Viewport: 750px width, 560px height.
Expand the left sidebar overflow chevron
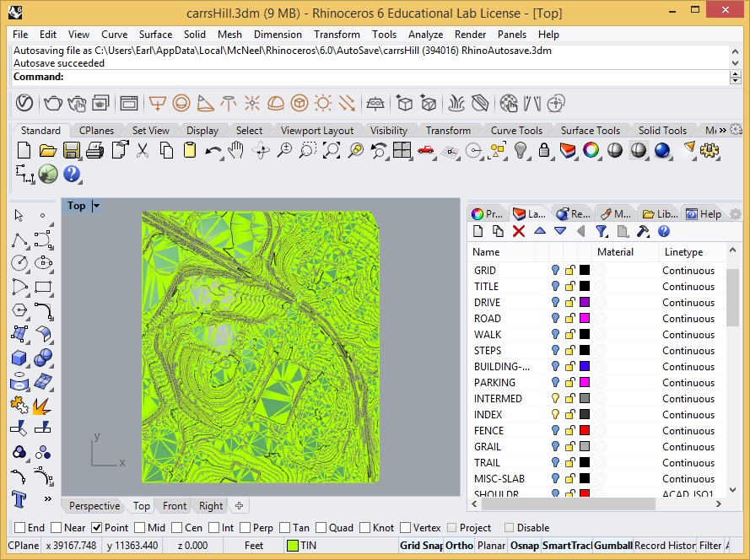pos(47,498)
